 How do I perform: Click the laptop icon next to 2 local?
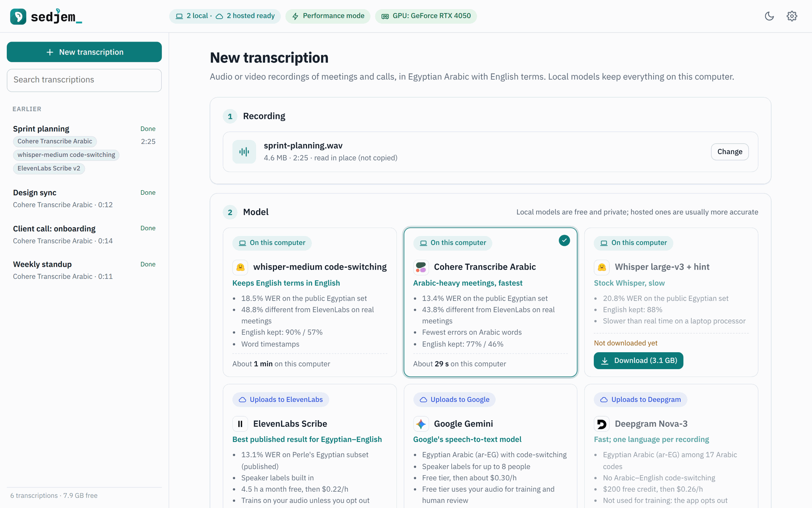(179, 16)
